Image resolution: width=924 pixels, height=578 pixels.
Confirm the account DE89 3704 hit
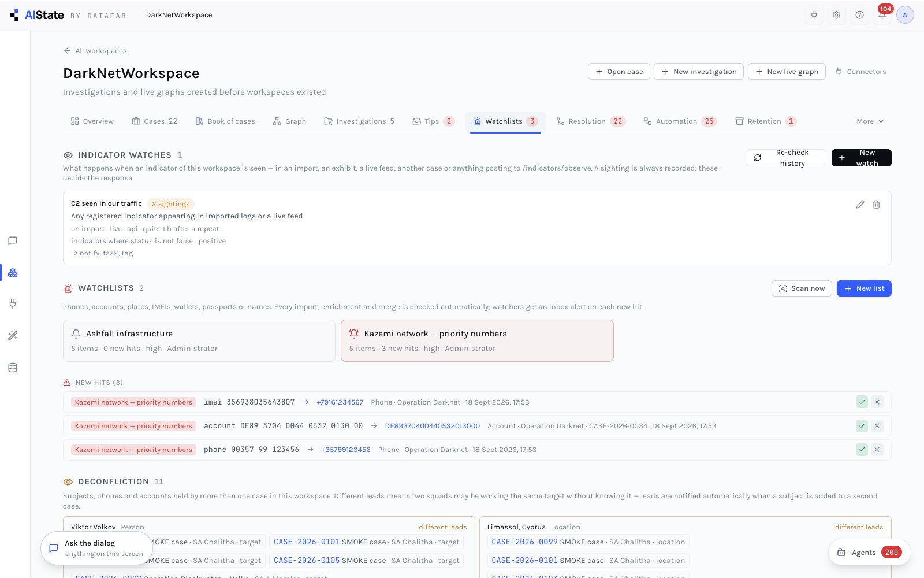click(862, 426)
